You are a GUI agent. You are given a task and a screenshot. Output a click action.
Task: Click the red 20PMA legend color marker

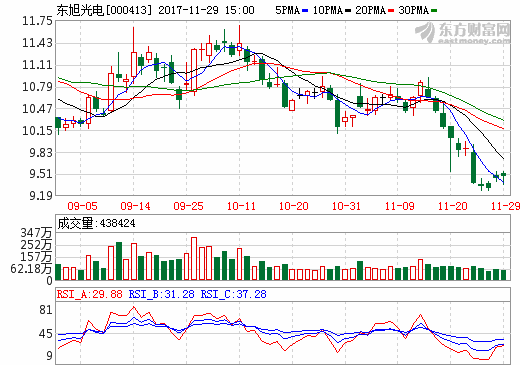(391, 11)
